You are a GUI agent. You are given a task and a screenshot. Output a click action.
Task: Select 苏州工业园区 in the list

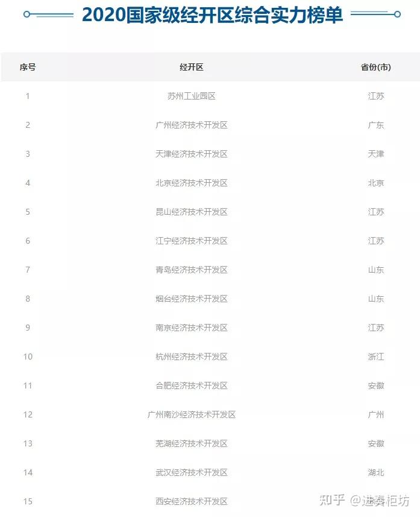pos(192,96)
